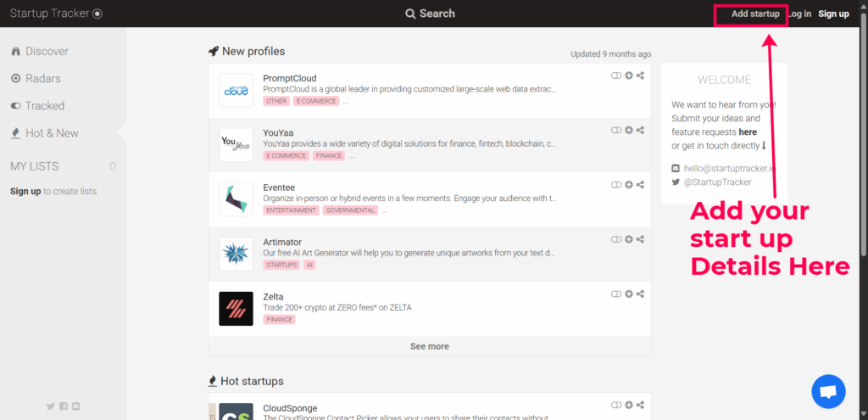868x420 pixels.
Task: Open the YouYaa logo thumbnail
Action: click(x=236, y=144)
